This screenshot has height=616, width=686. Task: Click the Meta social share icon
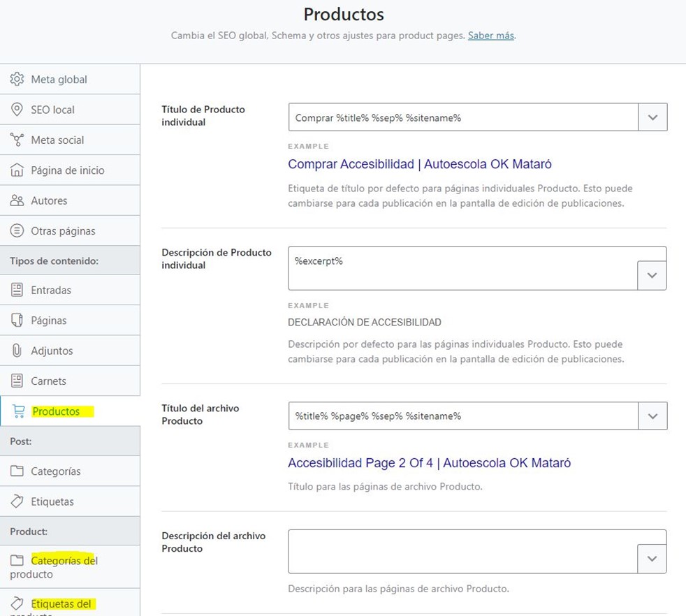pos(17,140)
